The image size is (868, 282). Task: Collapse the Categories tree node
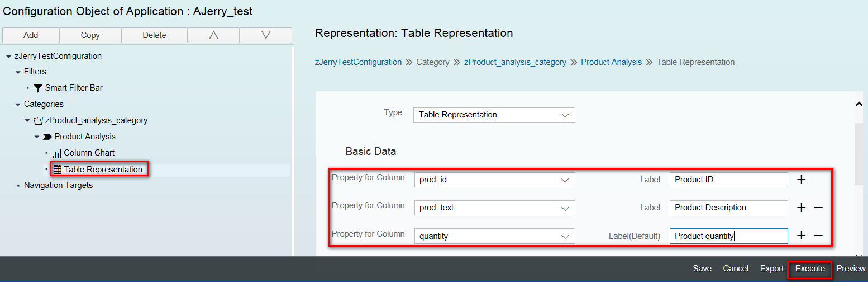(18, 105)
